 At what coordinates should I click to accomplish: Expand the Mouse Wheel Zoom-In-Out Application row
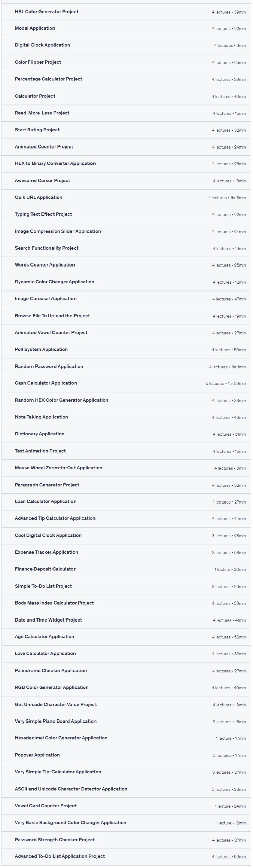pos(126,468)
